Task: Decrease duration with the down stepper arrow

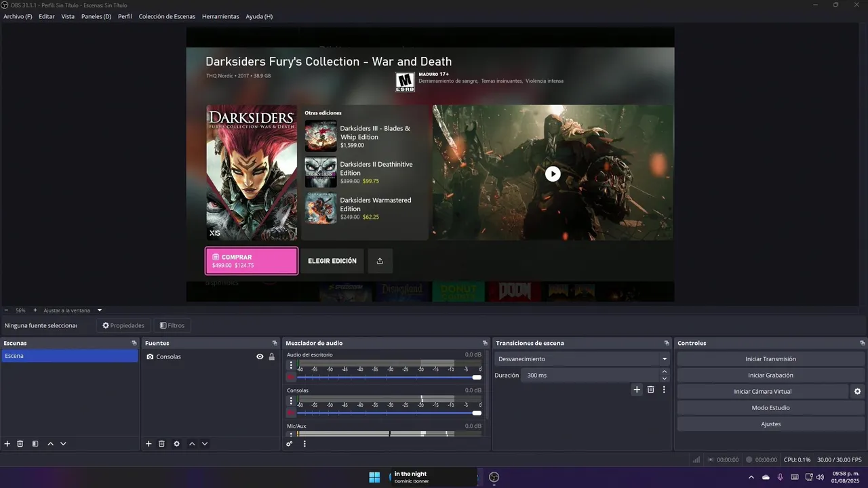Action: [x=665, y=379]
